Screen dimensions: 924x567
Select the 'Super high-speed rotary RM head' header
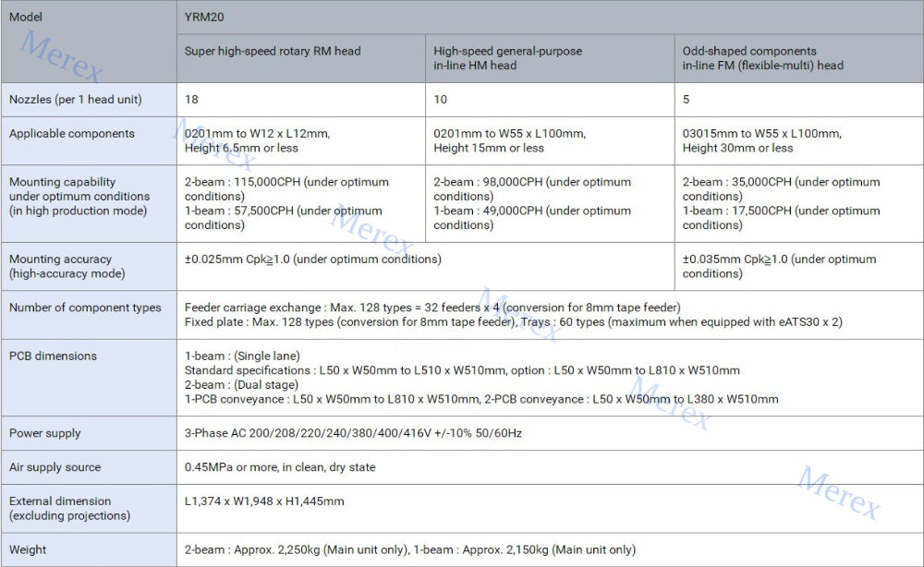(x=273, y=52)
